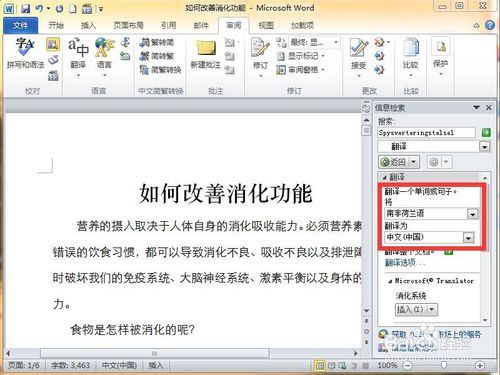Screen dimensions: 500x375
Task: Open dropdown arrow next to 插入(I) button
Action: pos(432,309)
